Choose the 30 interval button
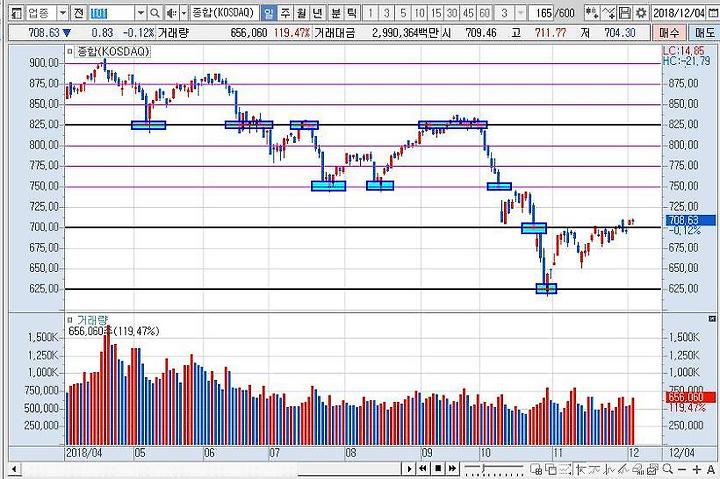 [x=452, y=13]
